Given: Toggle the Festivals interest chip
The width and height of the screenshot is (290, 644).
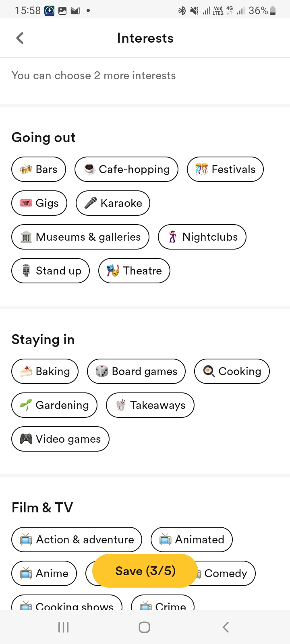Looking at the screenshot, I should 225,169.
